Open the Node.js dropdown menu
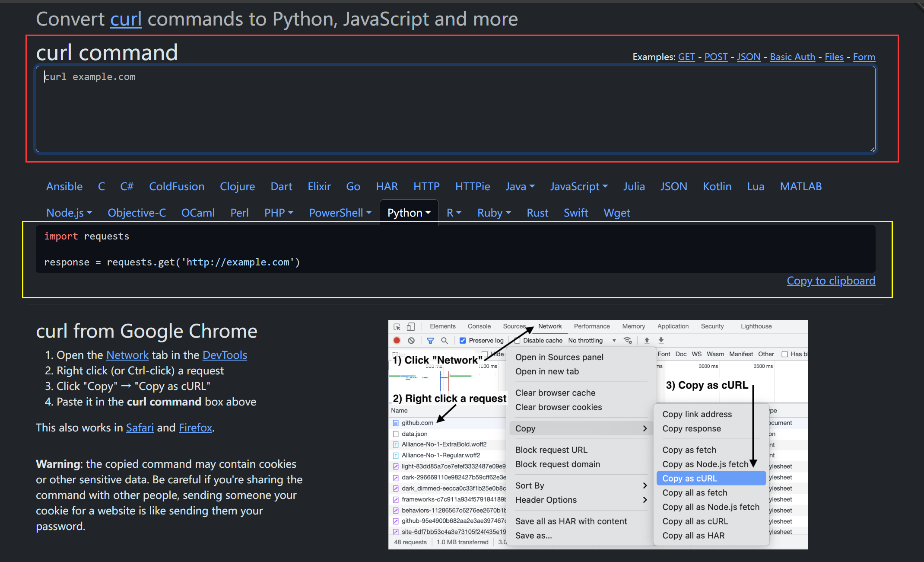Viewport: 924px width, 562px height. [x=69, y=213]
